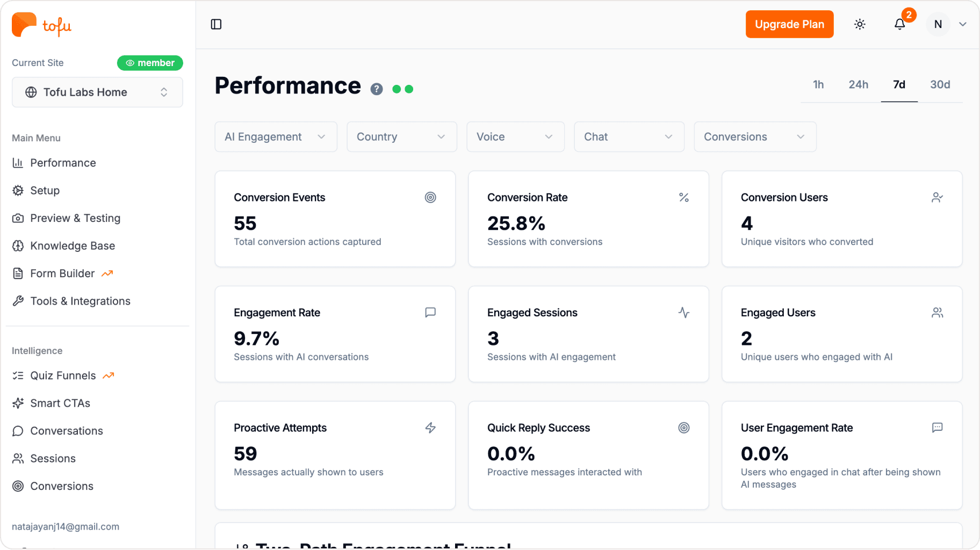Open user account menu chevron
Screen dimensions: 980x550
962,24
